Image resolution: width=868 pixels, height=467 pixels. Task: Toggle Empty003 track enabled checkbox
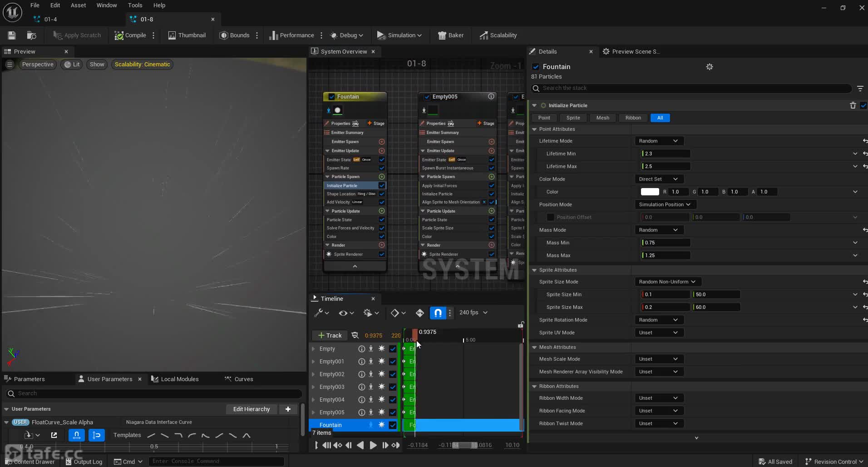[393, 387]
